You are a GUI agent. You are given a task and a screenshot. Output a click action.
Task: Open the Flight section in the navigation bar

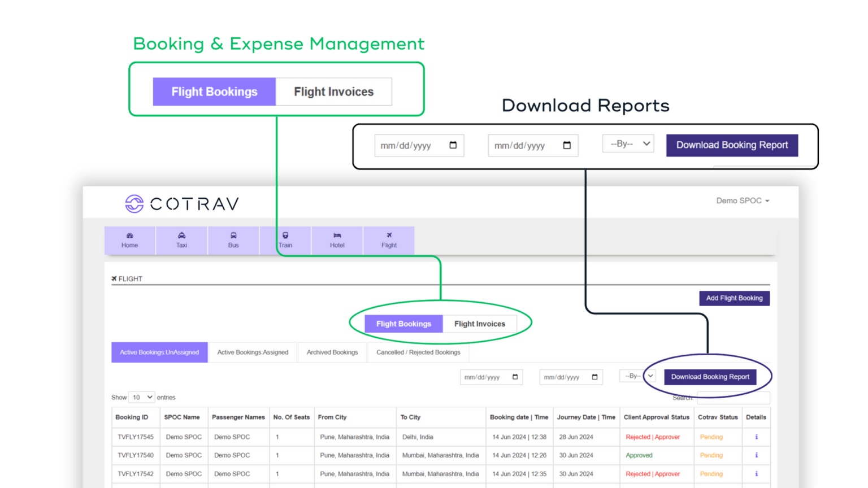(x=389, y=241)
